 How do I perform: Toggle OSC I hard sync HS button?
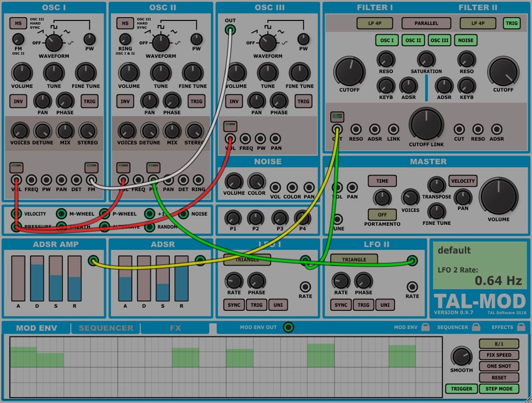pos(18,23)
